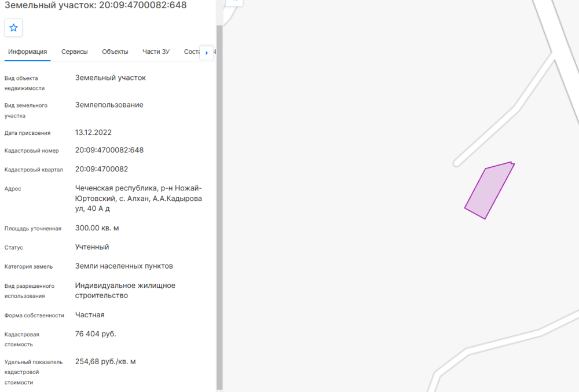Image resolution: width=579 pixels, height=392 pixels.
Task: Click cadastral value 76 404 руб.
Action: tap(96, 334)
